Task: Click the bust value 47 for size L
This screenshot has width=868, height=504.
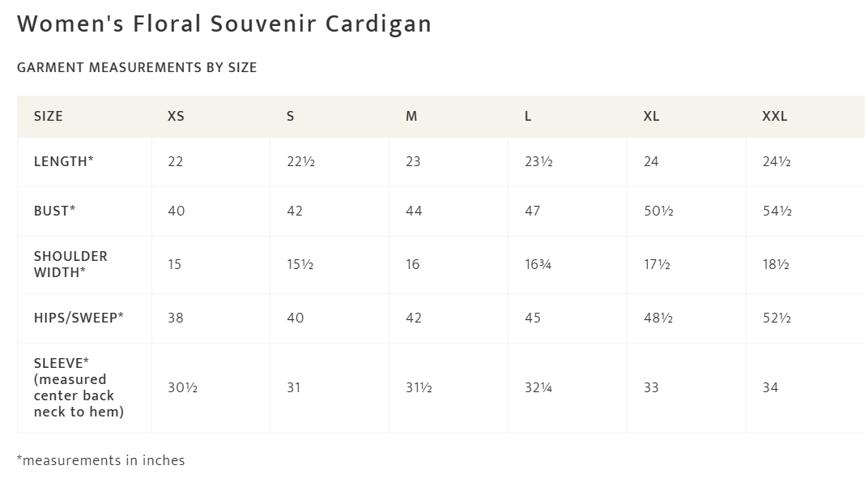Action: point(533,211)
